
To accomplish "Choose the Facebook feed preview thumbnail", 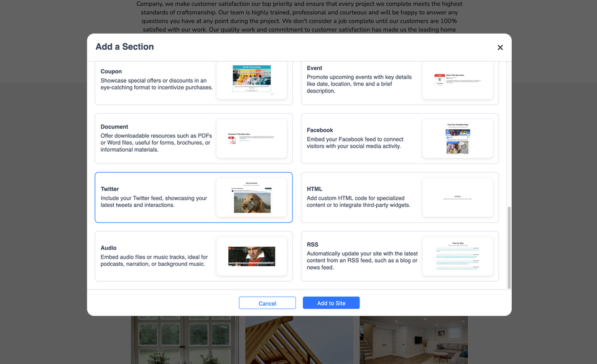I will (458, 139).
